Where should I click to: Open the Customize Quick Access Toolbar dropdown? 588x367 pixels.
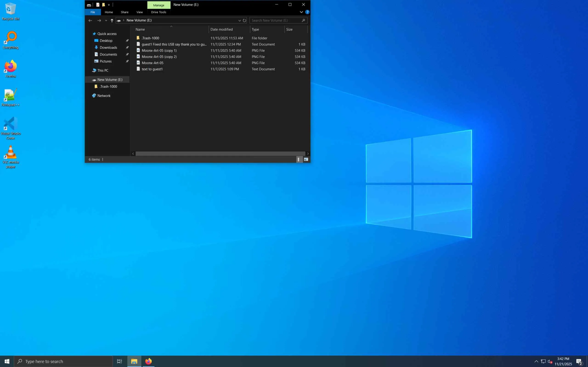[109, 5]
